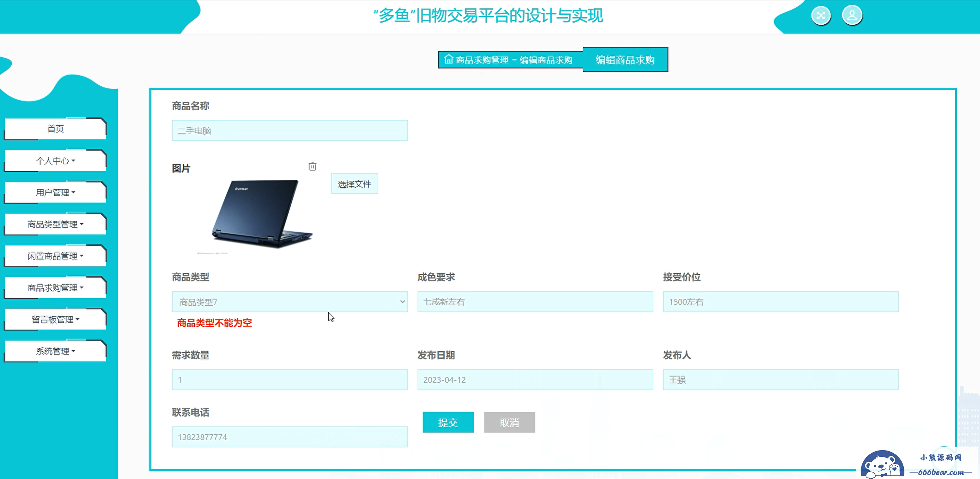Click the uploaded laptop image thumbnail

point(262,215)
